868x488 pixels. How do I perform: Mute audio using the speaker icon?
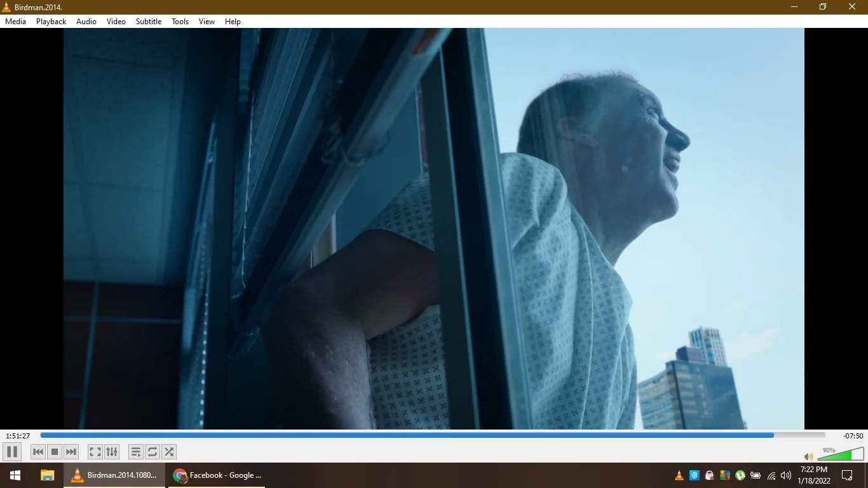[x=808, y=456]
